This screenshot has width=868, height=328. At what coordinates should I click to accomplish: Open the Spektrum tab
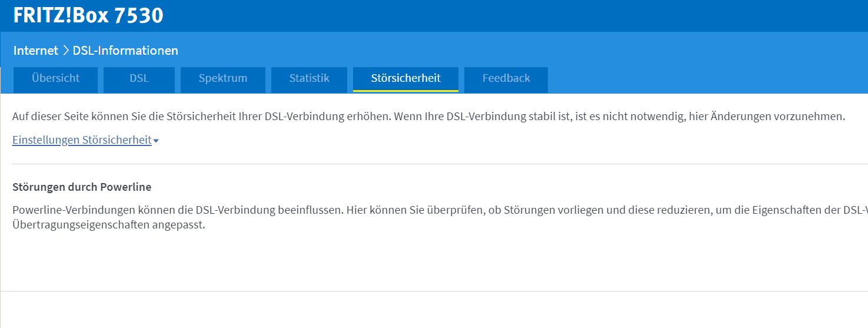point(223,79)
